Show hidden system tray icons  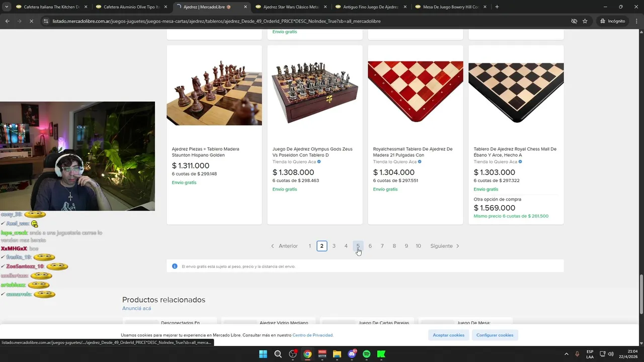pos(566,354)
